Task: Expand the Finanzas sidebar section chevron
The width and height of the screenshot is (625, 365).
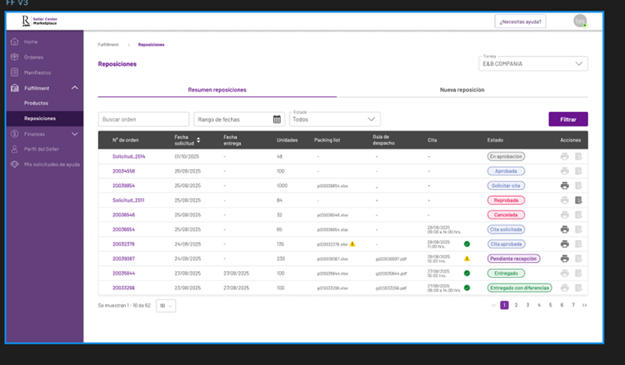Action: (x=75, y=134)
